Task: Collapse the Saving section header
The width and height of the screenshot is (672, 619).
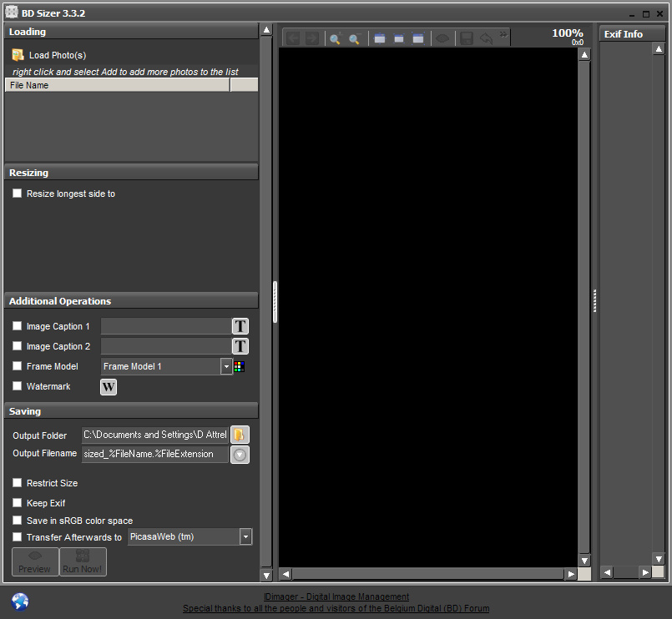Action: pos(131,411)
